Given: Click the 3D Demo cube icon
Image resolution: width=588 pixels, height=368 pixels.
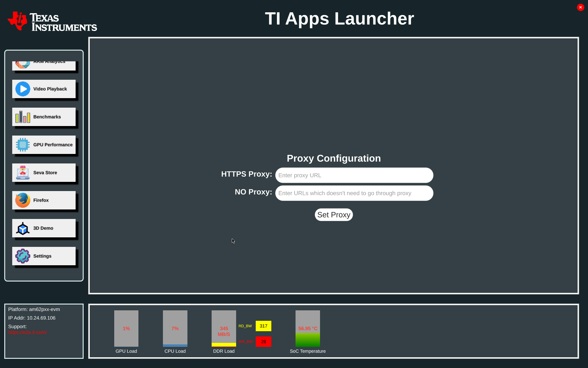Looking at the screenshot, I should pos(23,228).
